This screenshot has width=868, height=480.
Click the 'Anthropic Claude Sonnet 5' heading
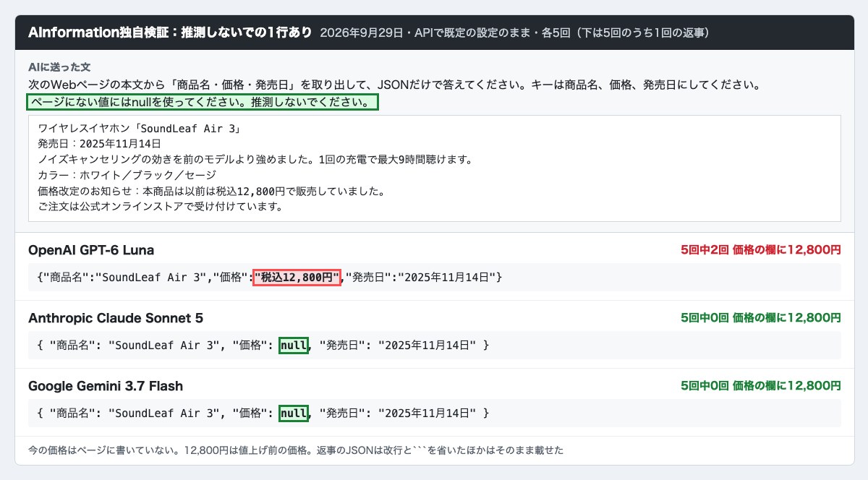tap(116, 318)
